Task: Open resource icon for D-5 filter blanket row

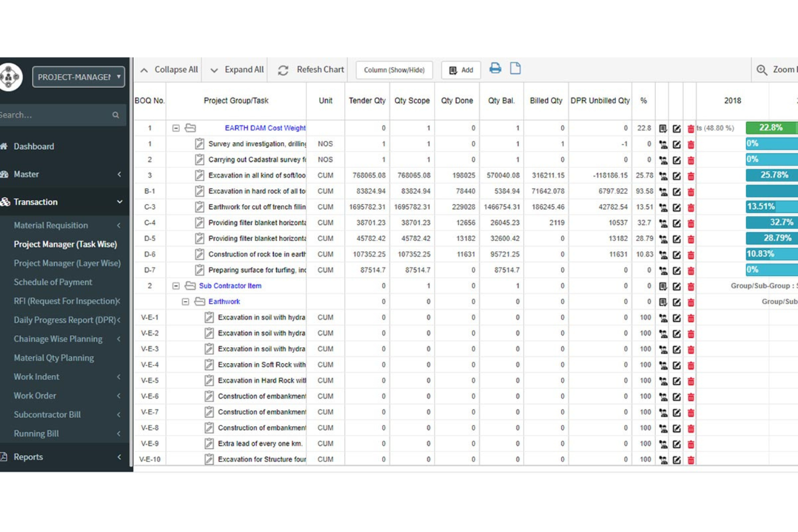Action: coord(663,239)
